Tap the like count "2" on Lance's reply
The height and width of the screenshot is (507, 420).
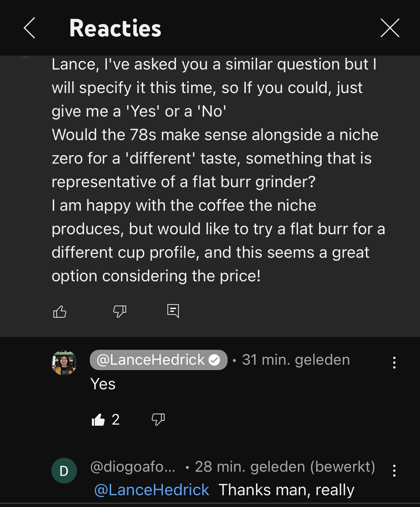115,420
